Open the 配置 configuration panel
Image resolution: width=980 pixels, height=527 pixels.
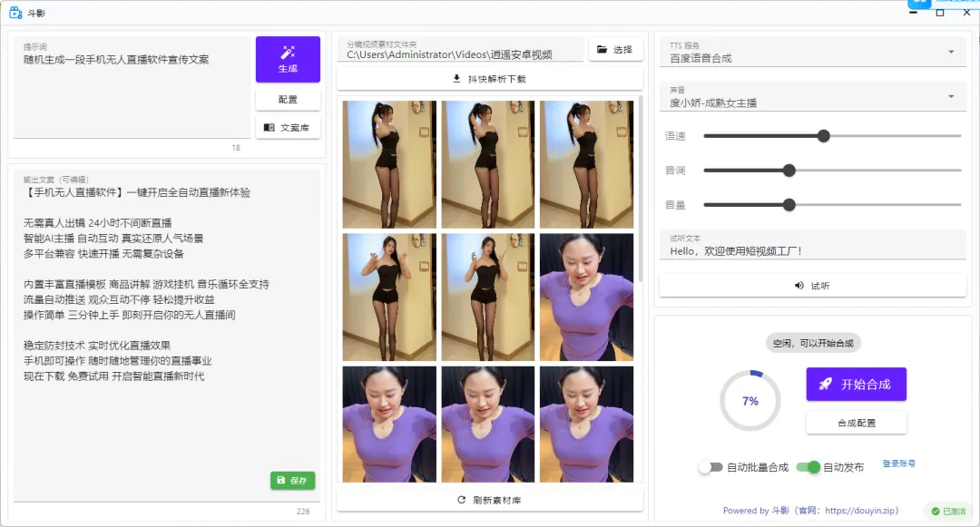tap(288, 99)
